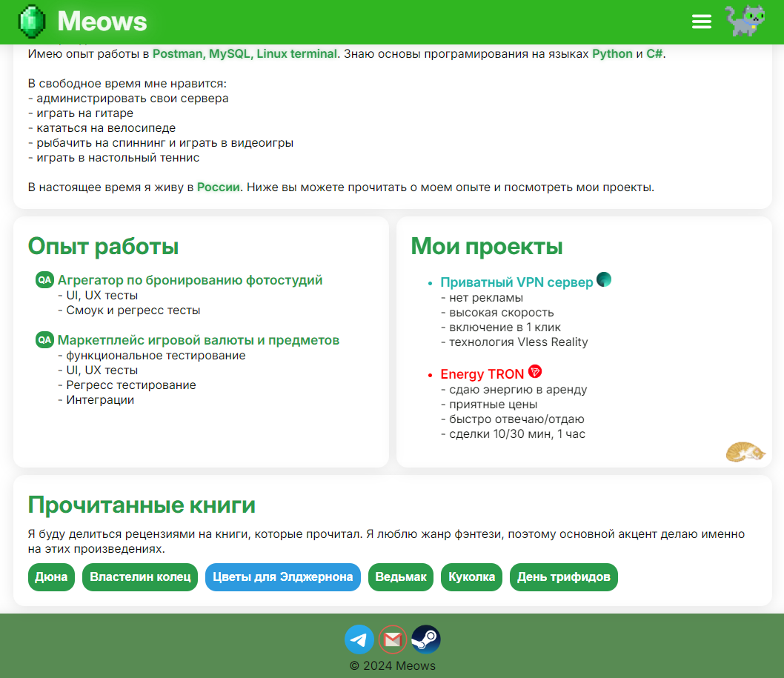The height and width of the screenshot is (678, 784).
Task: Click the green emerald logo icon
Action: coord(32,21)
